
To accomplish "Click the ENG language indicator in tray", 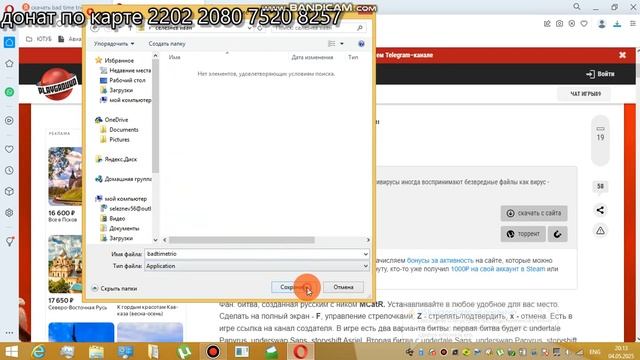I will click(595, 352).
